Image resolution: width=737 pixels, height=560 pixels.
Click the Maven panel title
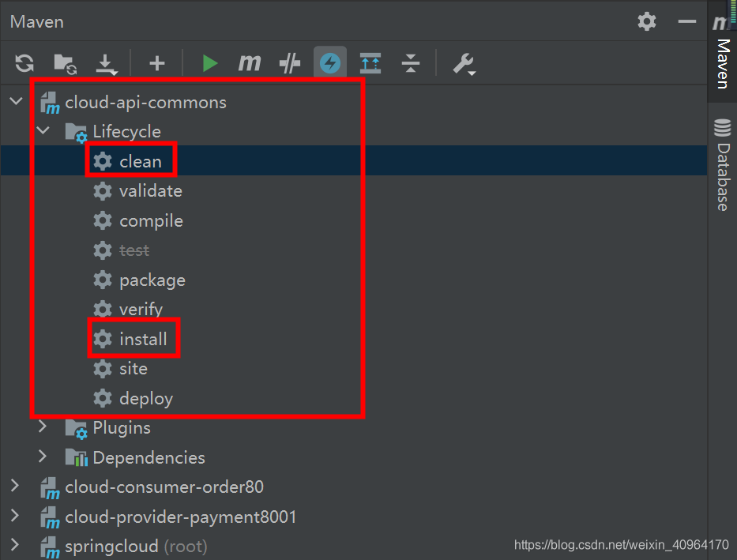pos(37,21)
